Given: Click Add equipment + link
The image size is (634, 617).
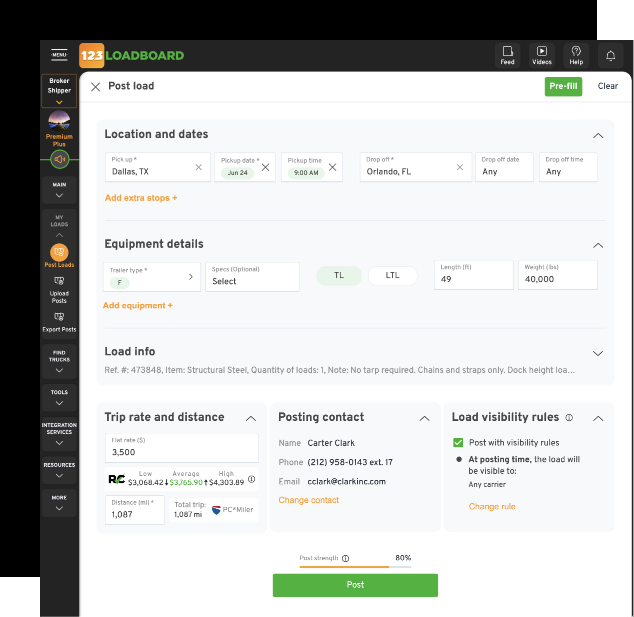Looking at the screenshot, I should (x=137, y=305).
